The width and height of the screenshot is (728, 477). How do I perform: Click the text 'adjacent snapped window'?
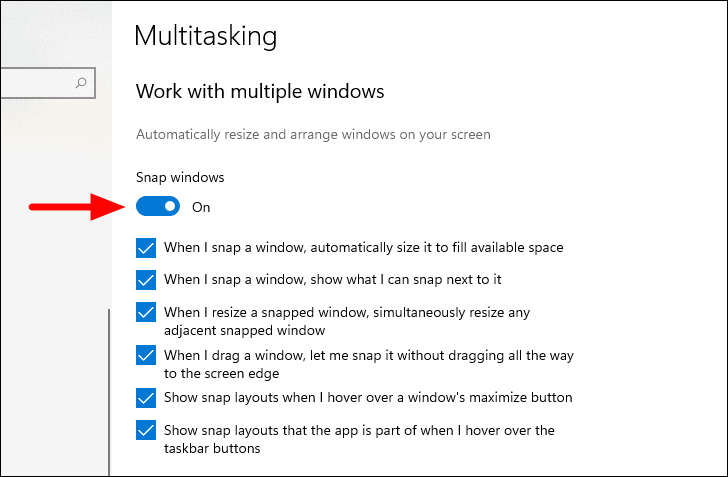pos(244,331)
